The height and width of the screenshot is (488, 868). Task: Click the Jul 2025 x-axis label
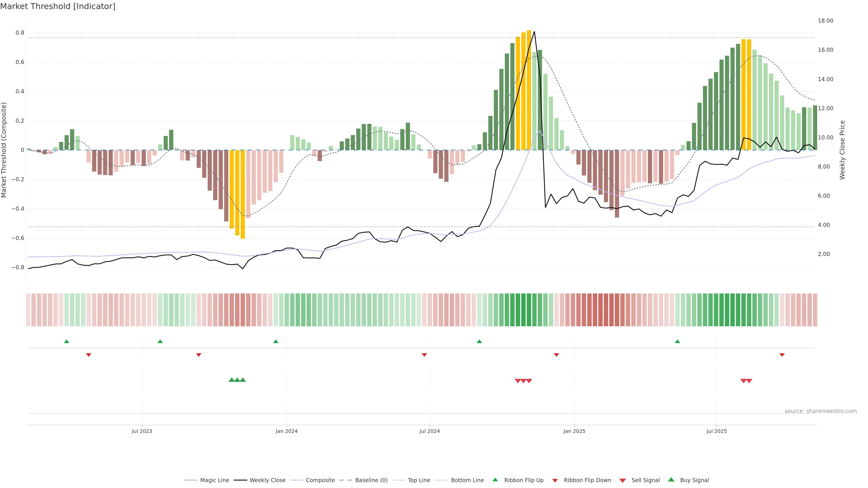(716, 431)
